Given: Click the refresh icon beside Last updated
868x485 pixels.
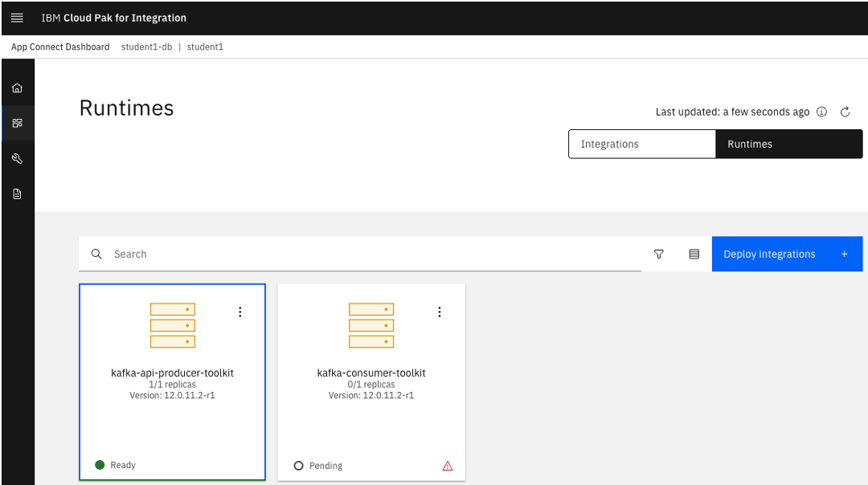Looking at the screenshot, I should pyautogui.click(x=845, y=112).
